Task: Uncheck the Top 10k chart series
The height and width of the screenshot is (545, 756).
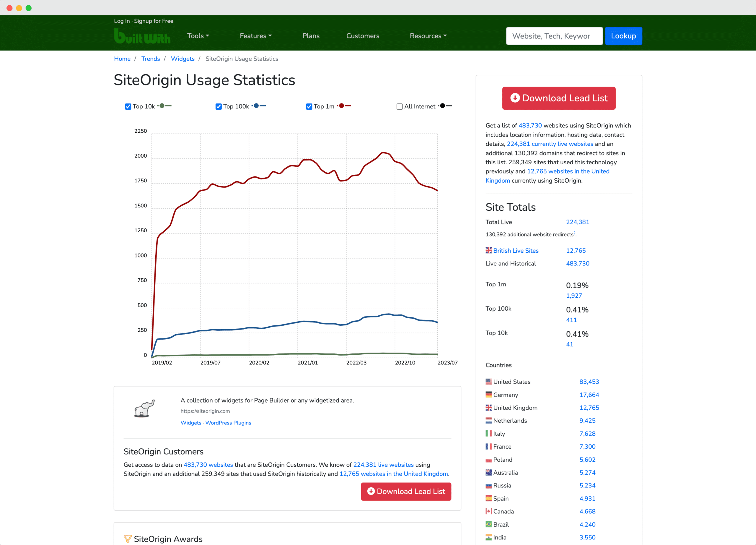Action: 128,106
